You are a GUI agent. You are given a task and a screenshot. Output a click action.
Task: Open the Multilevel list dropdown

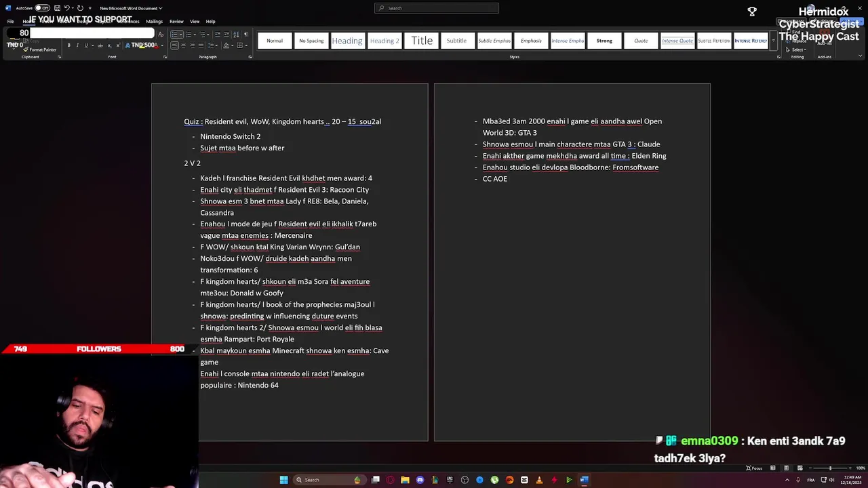(x=208, y=35)
